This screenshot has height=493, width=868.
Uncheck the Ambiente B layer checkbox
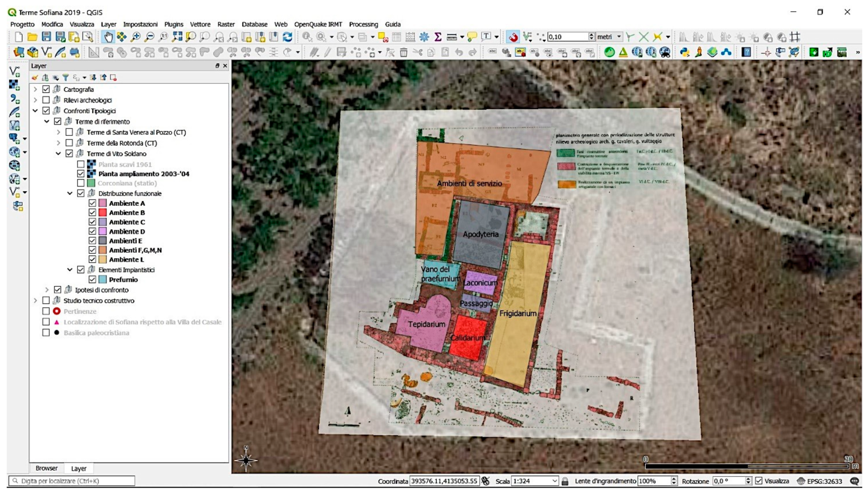[92, 213]
